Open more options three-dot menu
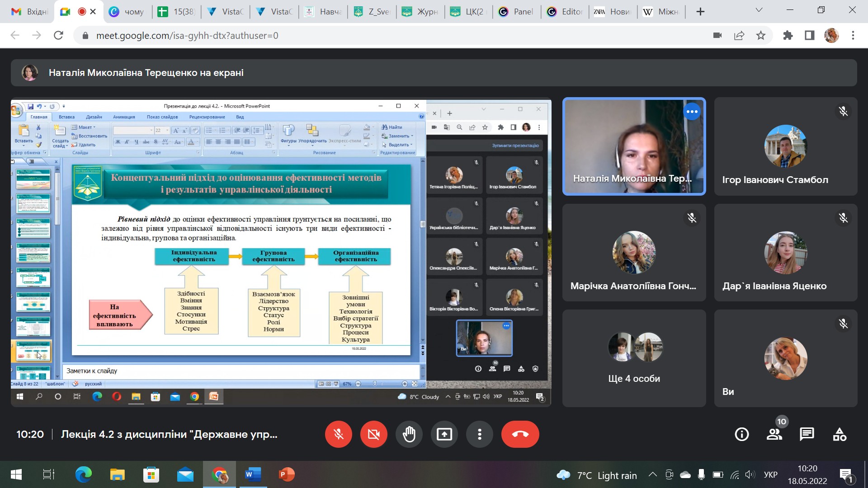 pyautogui.click(x=480, y=434)
